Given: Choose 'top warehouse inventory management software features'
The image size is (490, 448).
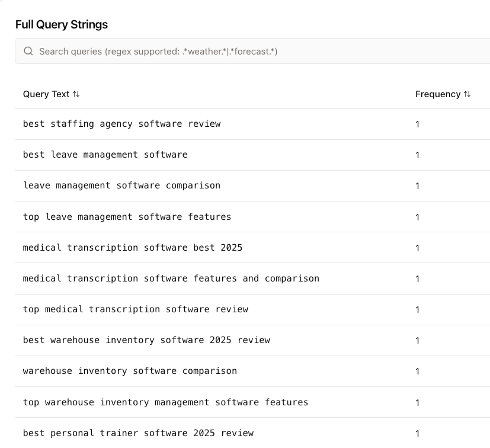Looking at the screenshot, I should [165, 402].
